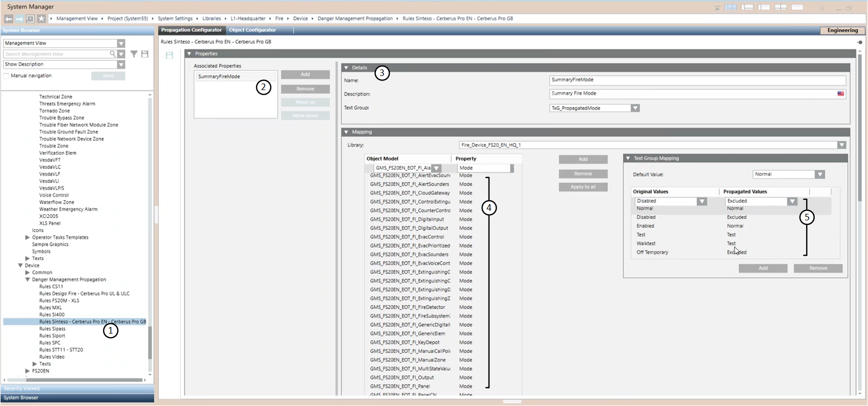The height and width of the screenshot is (406, 868).
Task: Collapse the Danger Management Propagation tree node
Action: [28, 280]
